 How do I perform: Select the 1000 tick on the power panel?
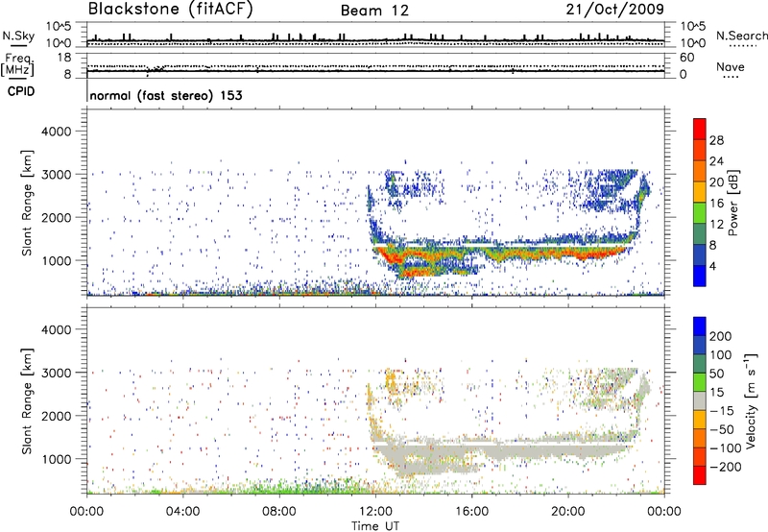tap(57, 260)
